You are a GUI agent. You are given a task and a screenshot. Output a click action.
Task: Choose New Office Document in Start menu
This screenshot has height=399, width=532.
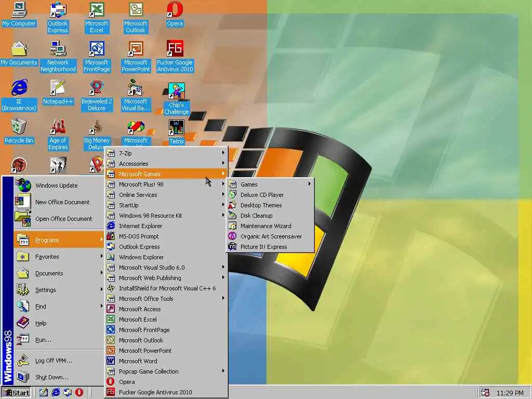point(58,202)
